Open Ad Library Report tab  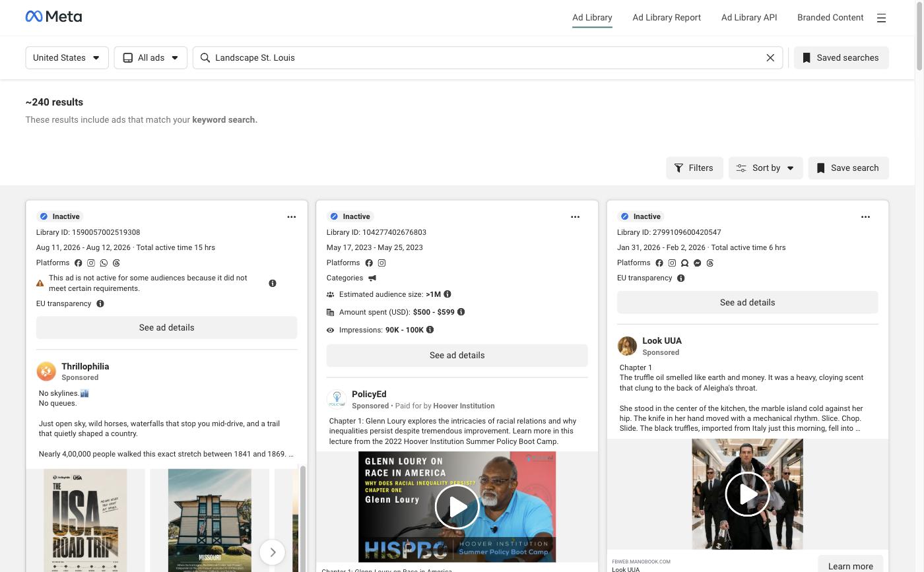(667, 18)
